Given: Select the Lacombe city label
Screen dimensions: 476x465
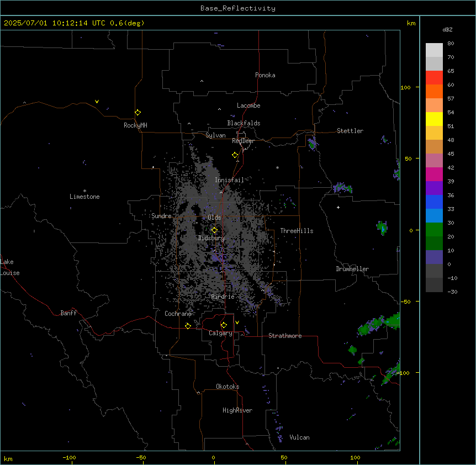Looking at the screenshot, I should click(x=248, y=105).
